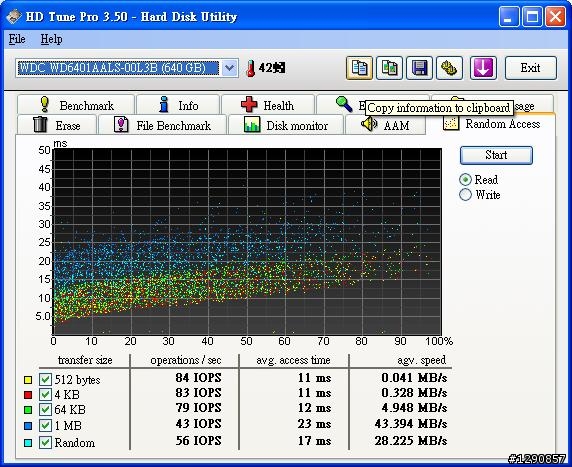
Task: Click the thermometer temperature icon
Action: coord(251,68)
